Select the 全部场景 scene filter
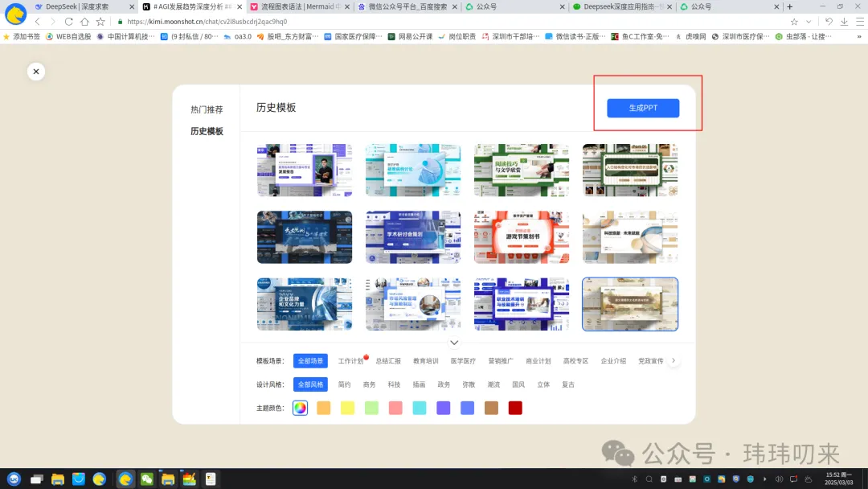The height and width of the screenshot is (489, 868). (x=310, y=361)
